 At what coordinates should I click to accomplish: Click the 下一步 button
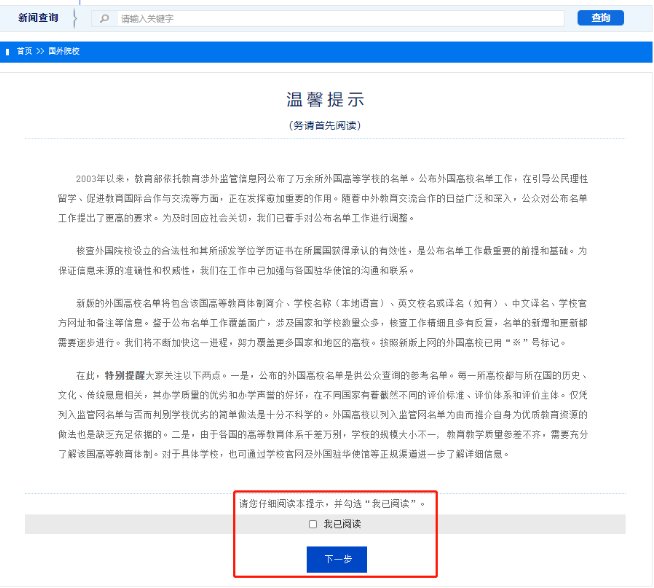coord(337,559)
